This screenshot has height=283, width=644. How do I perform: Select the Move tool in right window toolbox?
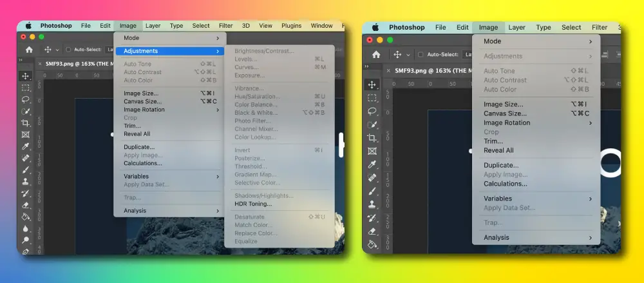(372, 84)
